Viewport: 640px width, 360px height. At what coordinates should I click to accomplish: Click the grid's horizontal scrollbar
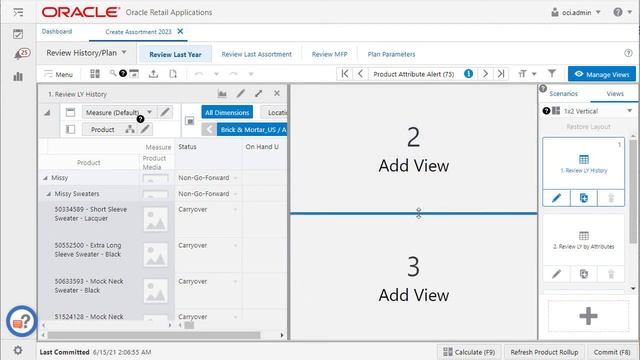point(153,335)
